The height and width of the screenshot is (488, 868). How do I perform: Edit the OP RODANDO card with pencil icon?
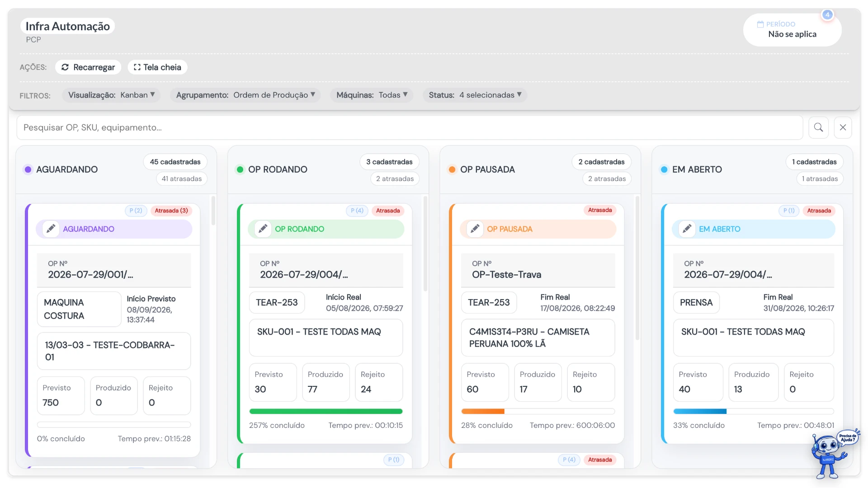tap(263, 229)
